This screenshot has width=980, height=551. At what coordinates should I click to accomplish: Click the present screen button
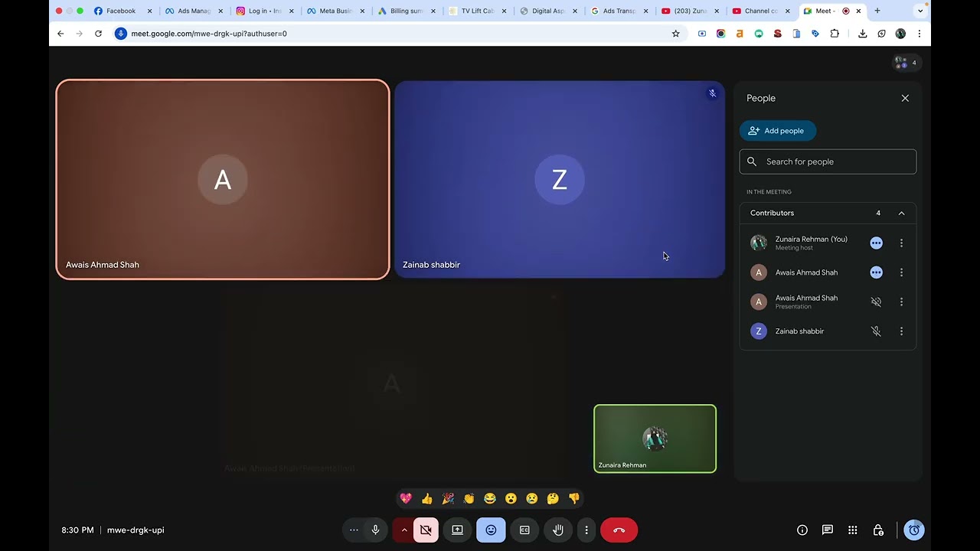457,530
